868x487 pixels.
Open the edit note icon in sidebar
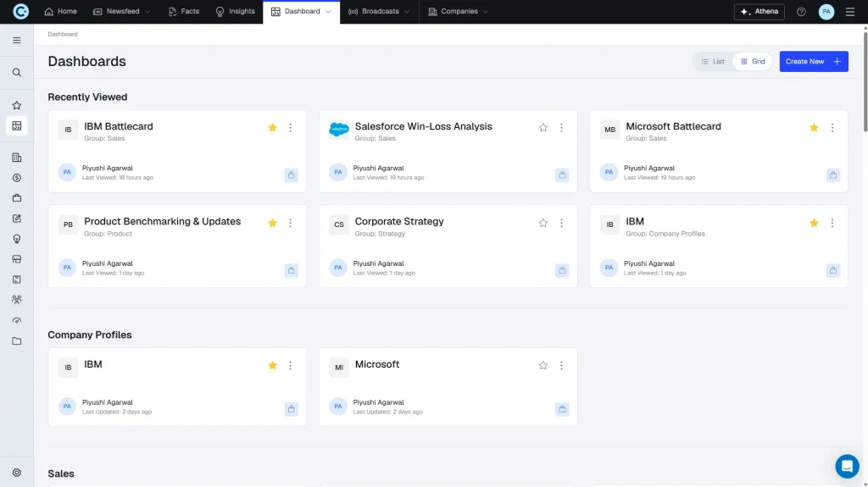click(17, 219)
